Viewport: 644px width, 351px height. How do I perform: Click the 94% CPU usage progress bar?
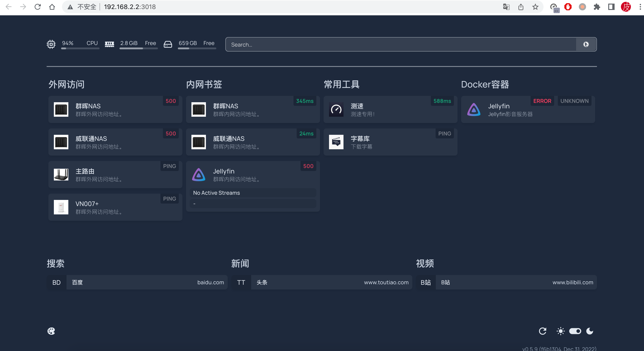point(80,48)
